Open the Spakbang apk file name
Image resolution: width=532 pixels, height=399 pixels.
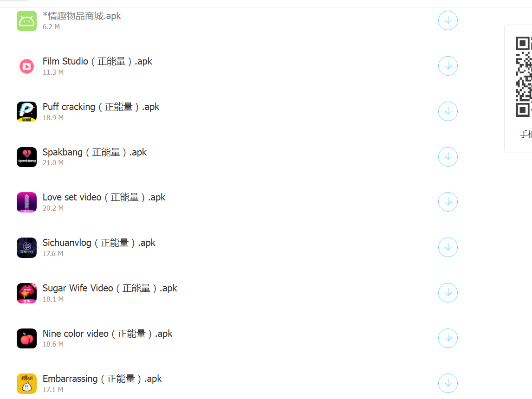click(x=94, y=152)
